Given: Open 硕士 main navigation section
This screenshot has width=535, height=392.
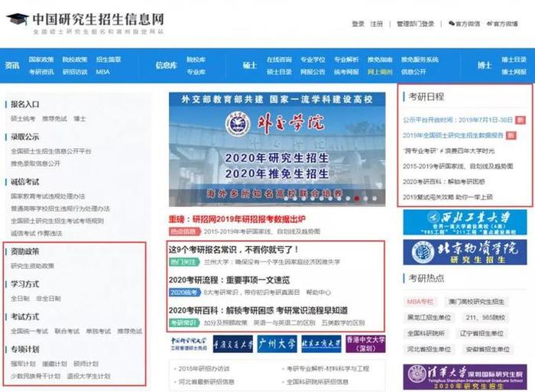Looking at the screenshot, I should point(249,65).
